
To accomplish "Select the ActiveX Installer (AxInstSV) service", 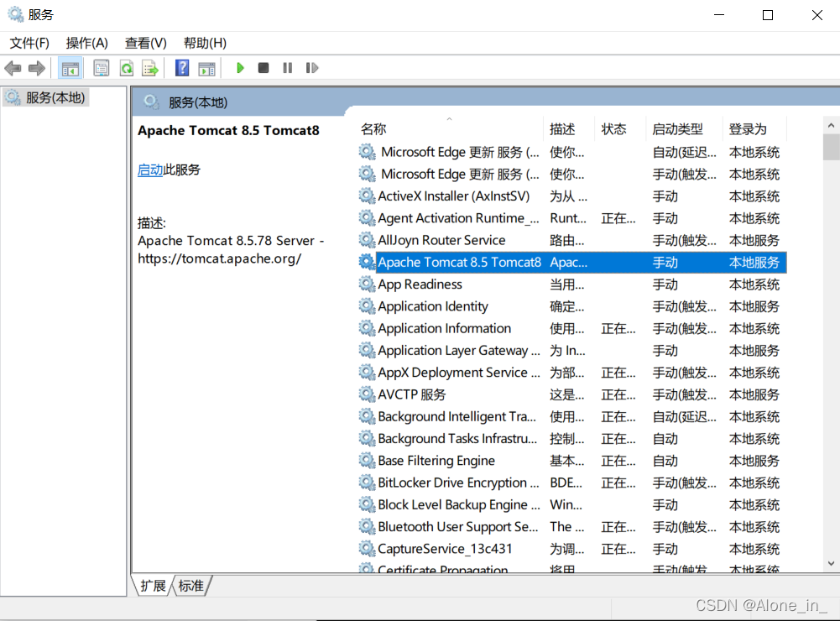I will pyautogui.click(x=572, y=196).
